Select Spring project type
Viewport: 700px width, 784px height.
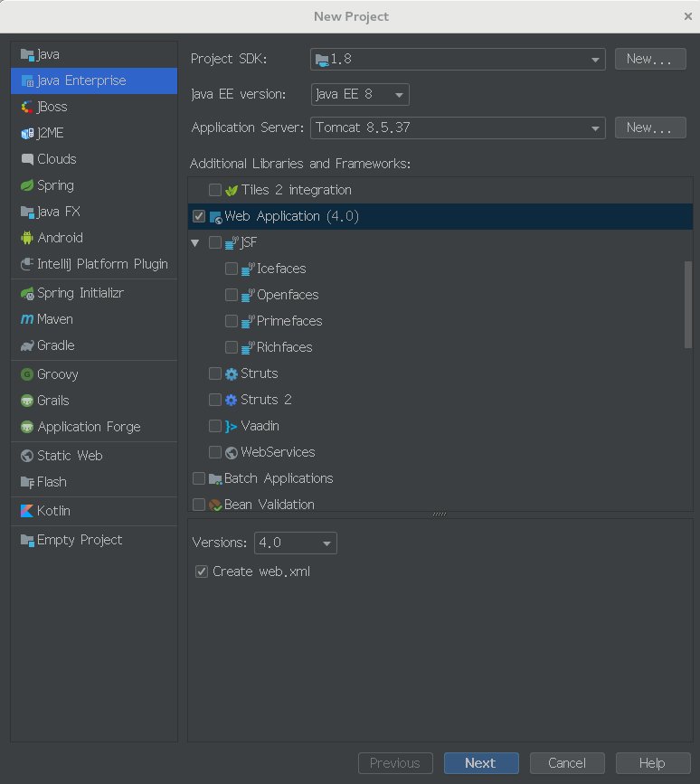click(94, 185)
